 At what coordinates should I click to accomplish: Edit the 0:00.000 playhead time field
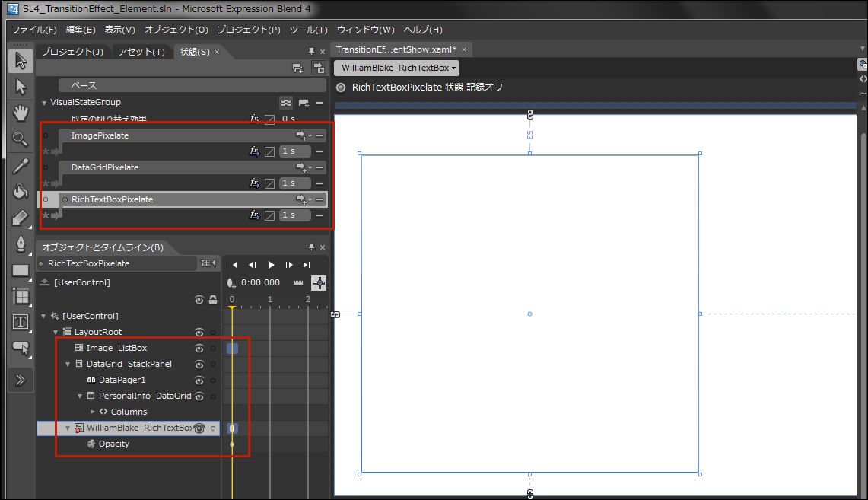coord(260,283)
